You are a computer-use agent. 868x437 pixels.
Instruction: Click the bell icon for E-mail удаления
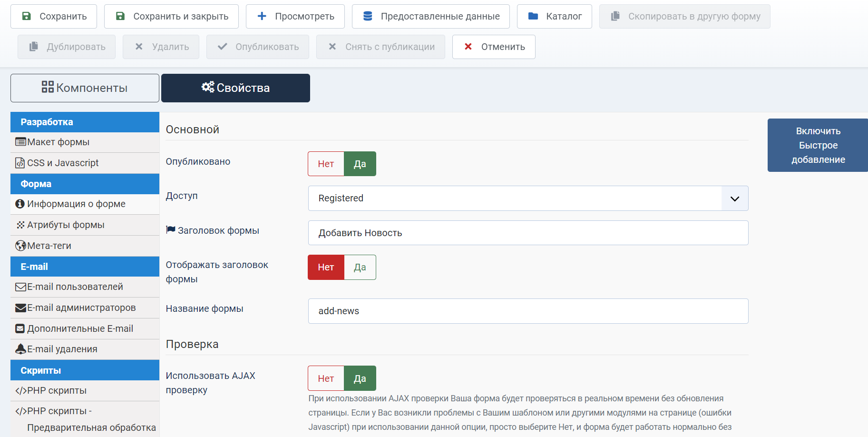pyautogui.click(x=20, y=349)
